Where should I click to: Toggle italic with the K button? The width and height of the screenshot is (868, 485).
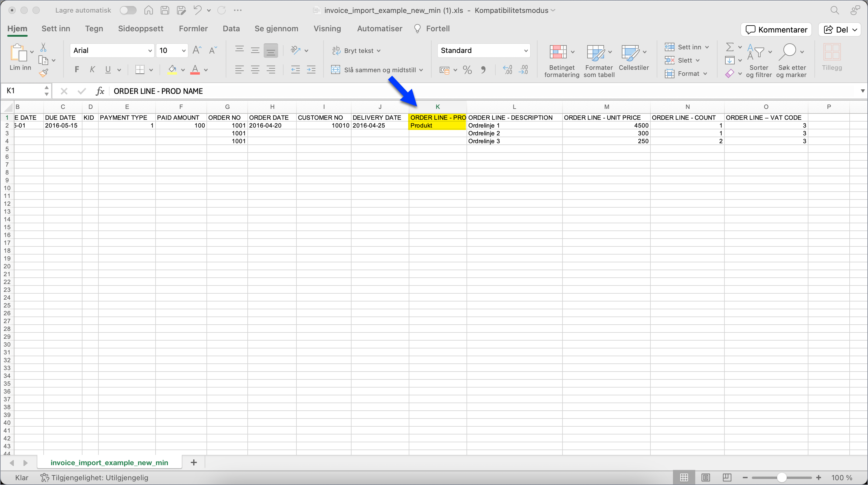tap(92, 70)
